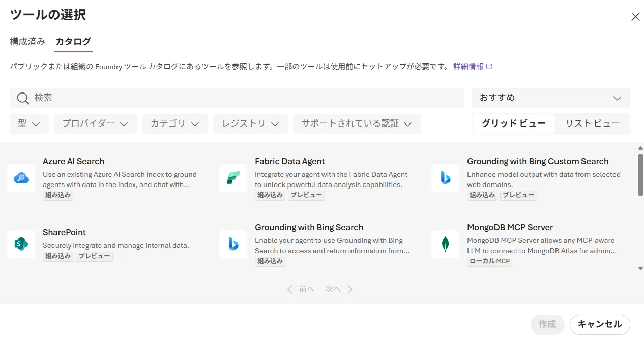This screenshot has height=341, width=644.
Task: Click the SharePoint icon
Action: tap(21, 244)
